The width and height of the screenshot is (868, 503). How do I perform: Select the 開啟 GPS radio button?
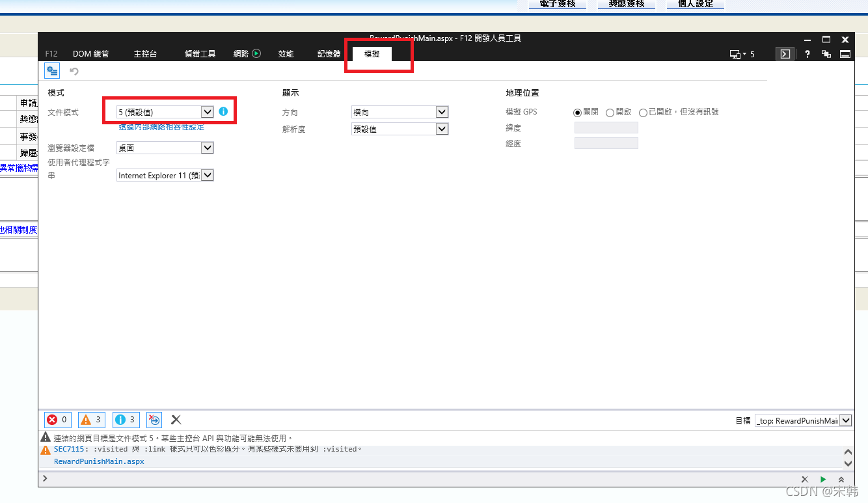(610, 113)
